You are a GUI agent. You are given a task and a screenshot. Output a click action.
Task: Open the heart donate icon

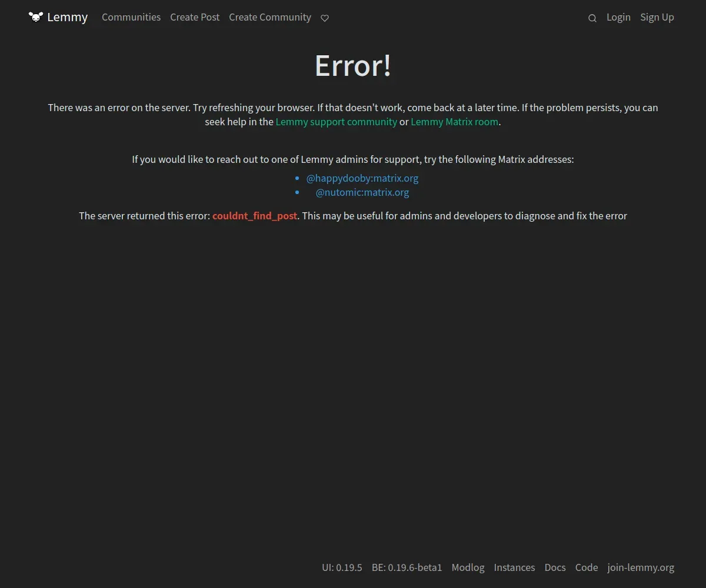(x=325, y=18)
